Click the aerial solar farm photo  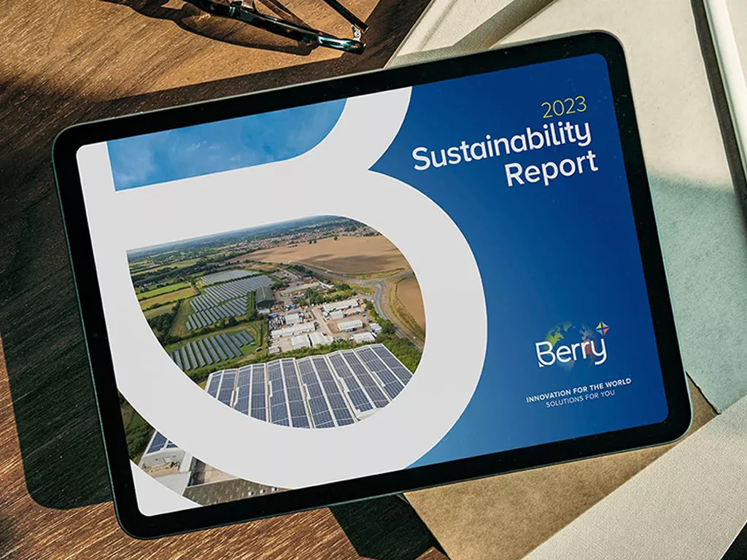276,322
